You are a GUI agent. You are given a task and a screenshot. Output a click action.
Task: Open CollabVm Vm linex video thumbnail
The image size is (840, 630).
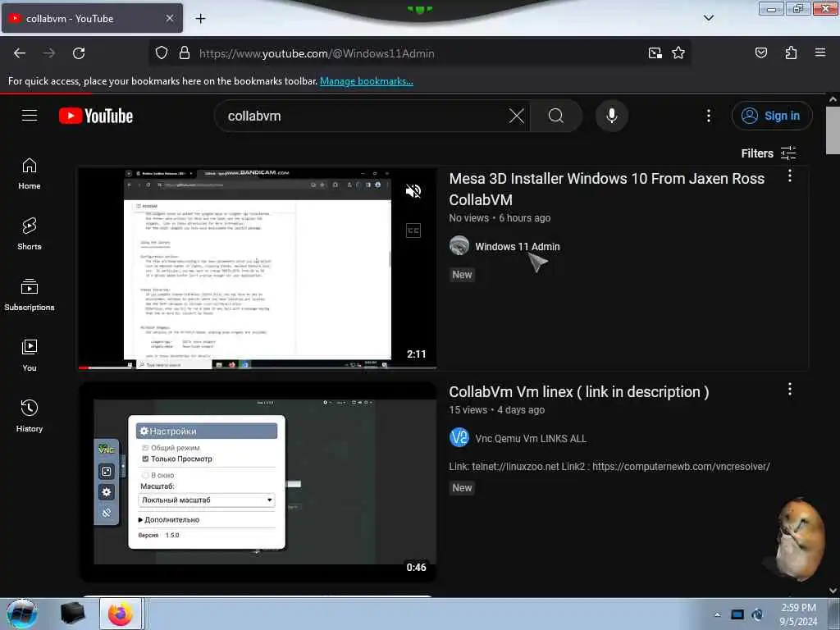258,481
